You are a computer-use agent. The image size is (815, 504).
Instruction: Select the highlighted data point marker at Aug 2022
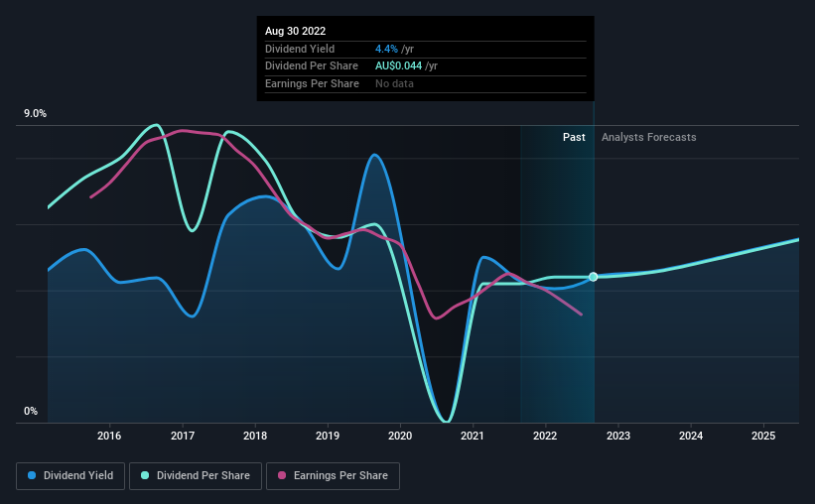593,277
